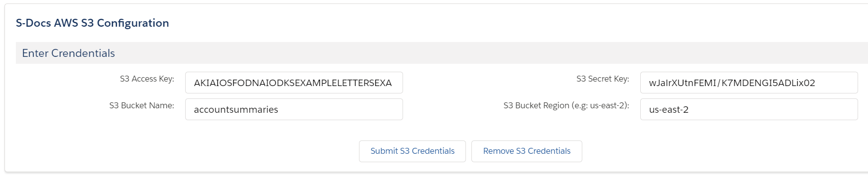The image size is (868, 180).
Task: Click the 'us-east-2' region value text
Action: coord(668,110)
